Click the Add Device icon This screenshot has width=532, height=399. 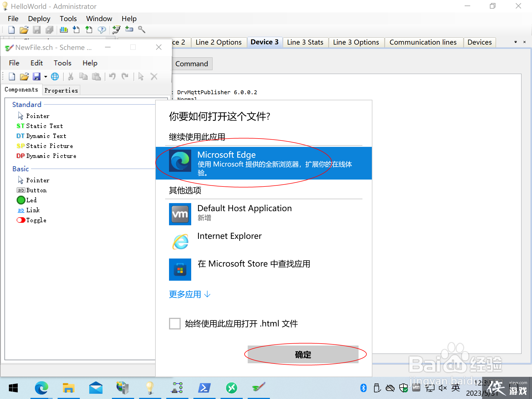129,29
